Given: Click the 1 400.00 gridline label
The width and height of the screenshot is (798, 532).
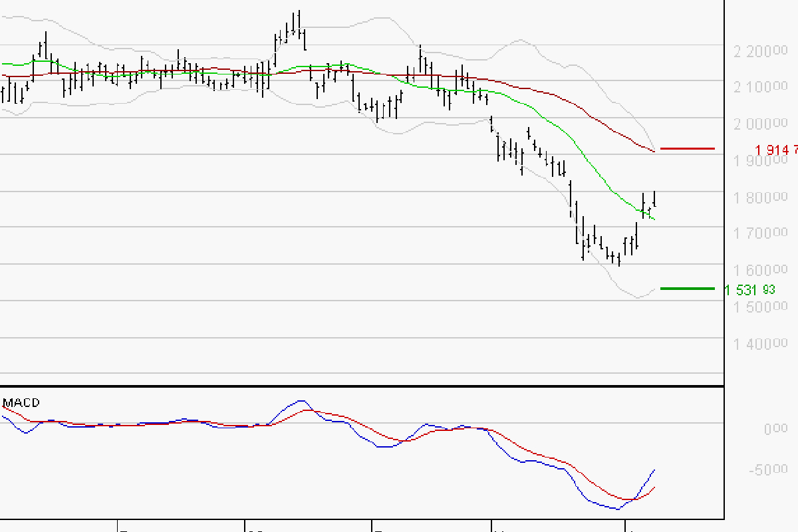Looking at the screenshot, I should (x=761, y=344).
